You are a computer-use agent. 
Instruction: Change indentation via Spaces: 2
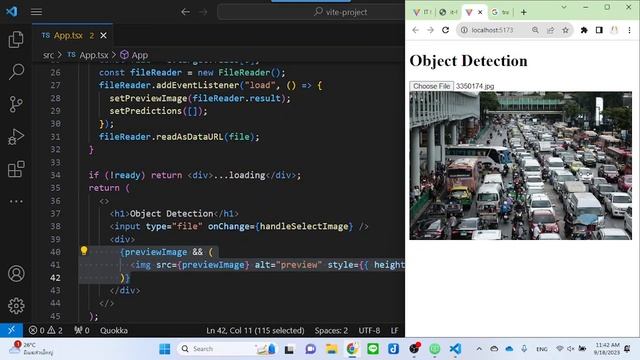331,330
